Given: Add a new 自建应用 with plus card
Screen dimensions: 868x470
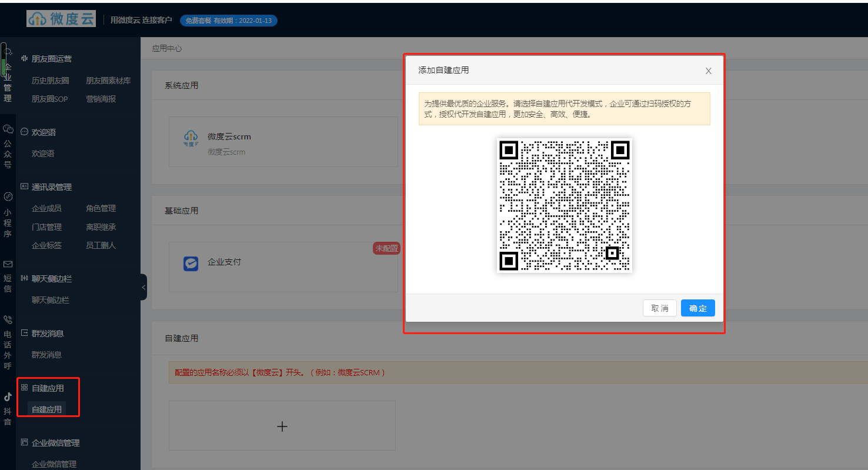Looking at the screenshot, I should pos(282,426).
